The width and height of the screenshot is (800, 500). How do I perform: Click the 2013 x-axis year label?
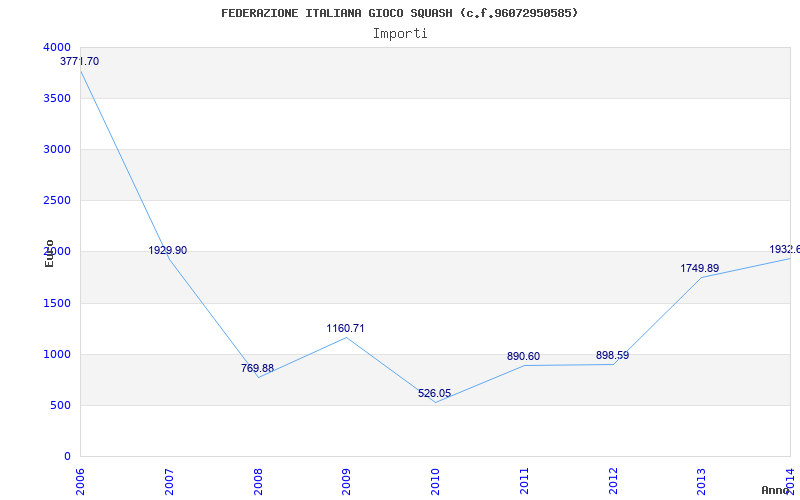[x=702, y=481]
